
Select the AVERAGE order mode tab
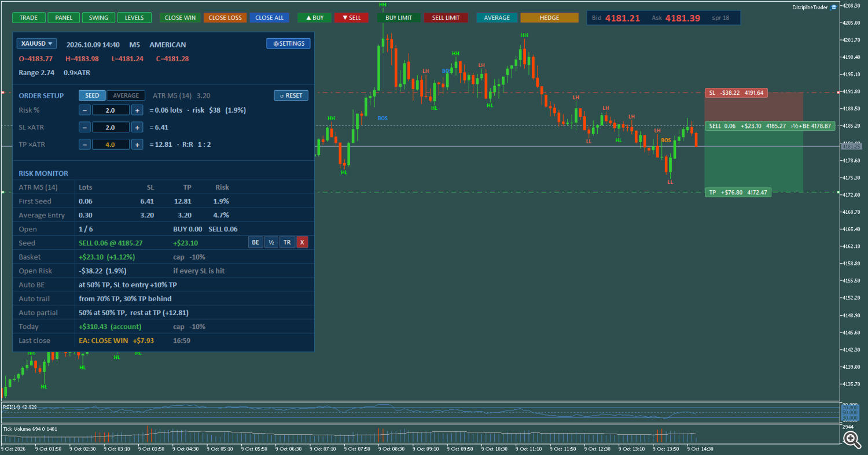(126, 95)
